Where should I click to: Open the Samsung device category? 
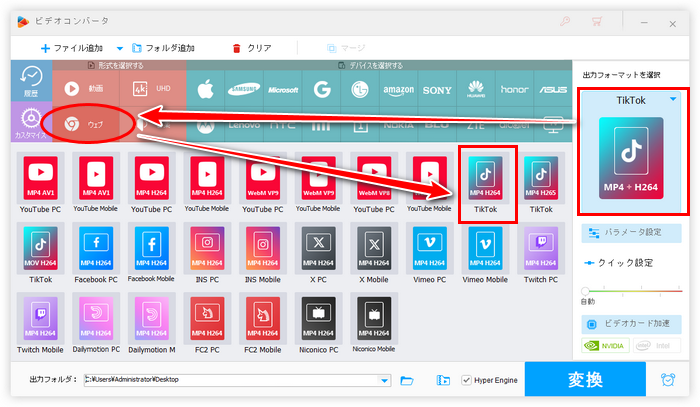[244, 89]
